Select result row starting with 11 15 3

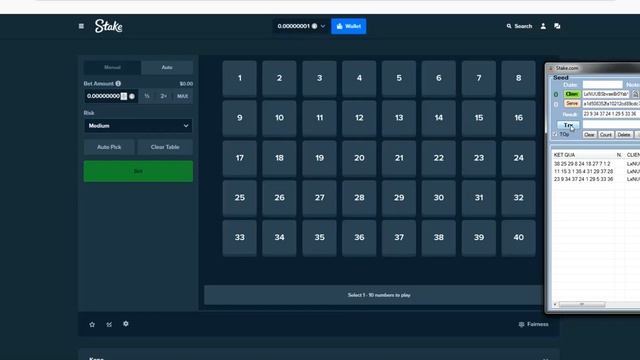(x=583, y=171)
